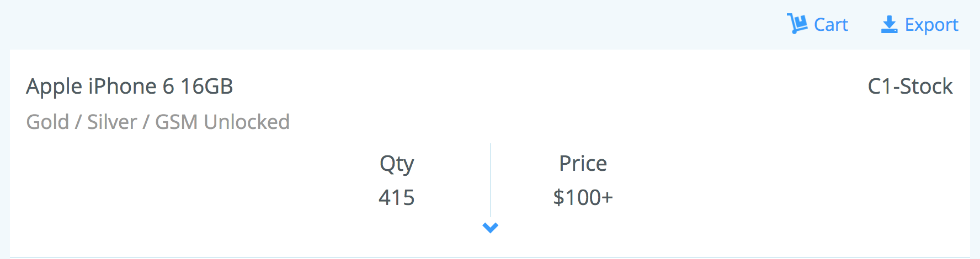Click the Gold color option text
The image size is (980, 259).
[x=47, y=122]
